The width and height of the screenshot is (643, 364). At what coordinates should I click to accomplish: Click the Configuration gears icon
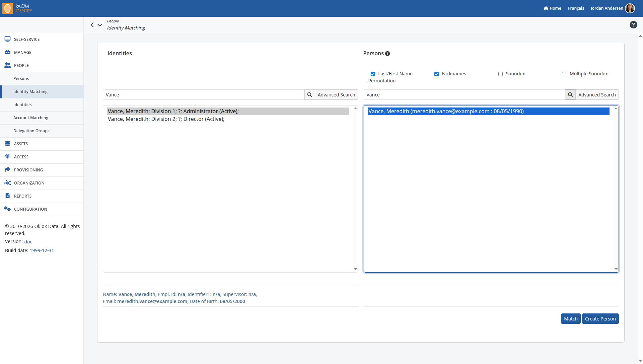7,209
